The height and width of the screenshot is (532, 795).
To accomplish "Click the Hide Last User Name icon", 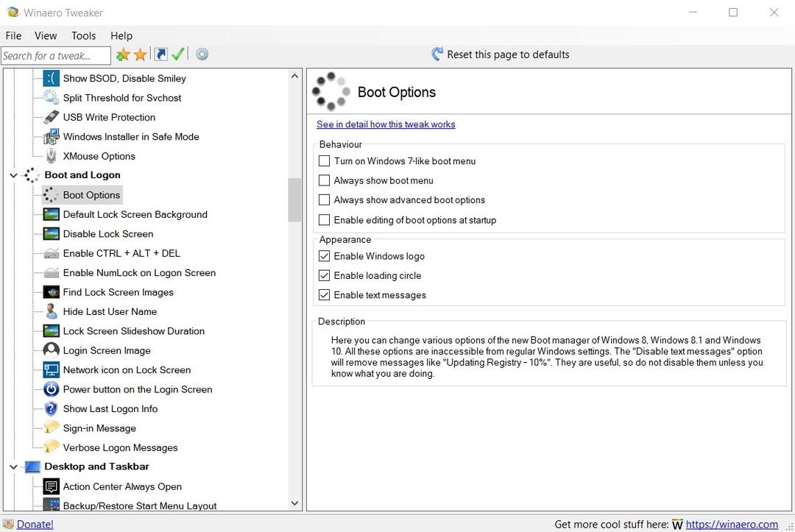I will point(51,311).
